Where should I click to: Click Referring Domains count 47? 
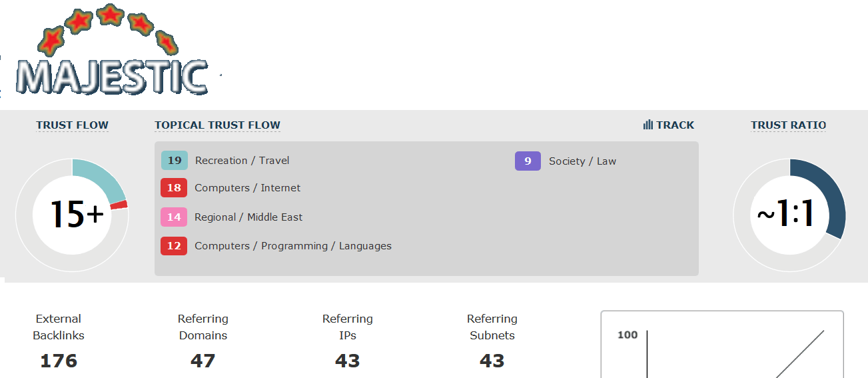(203, 361)
